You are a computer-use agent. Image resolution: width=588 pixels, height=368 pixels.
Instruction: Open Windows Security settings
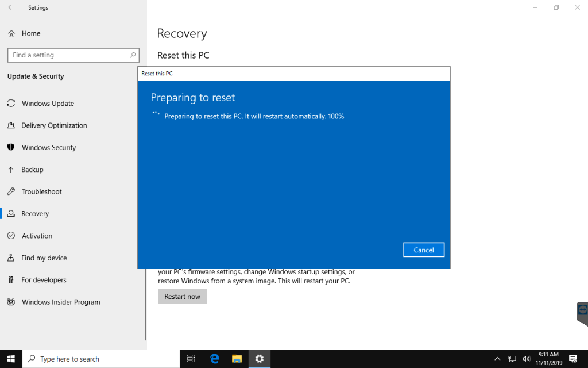tap(49, 148)
